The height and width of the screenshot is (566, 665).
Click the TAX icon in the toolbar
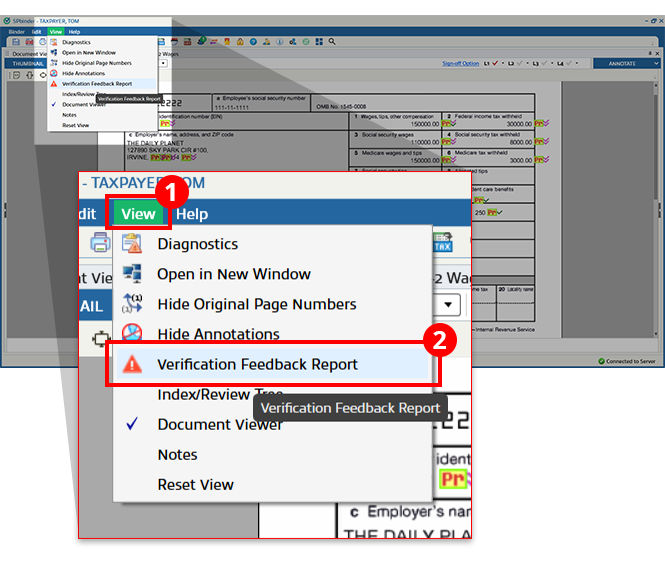click(x=443, y=242)
